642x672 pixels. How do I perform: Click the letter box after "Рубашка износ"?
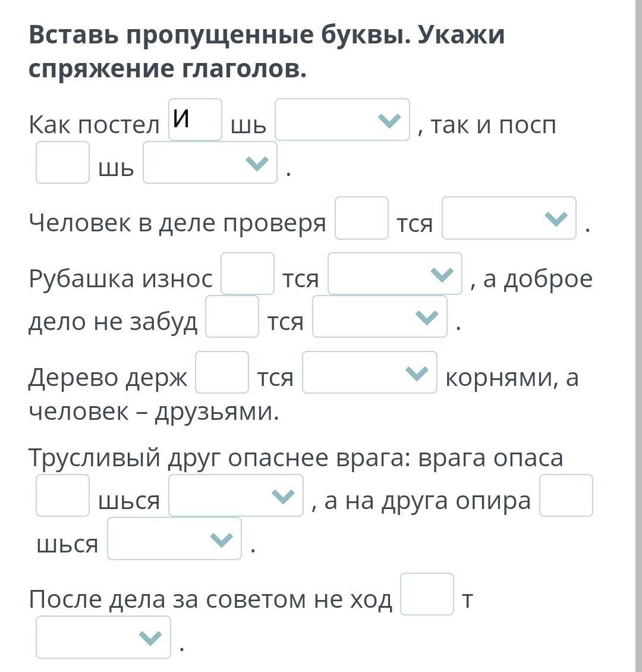[x=247, y=274]
